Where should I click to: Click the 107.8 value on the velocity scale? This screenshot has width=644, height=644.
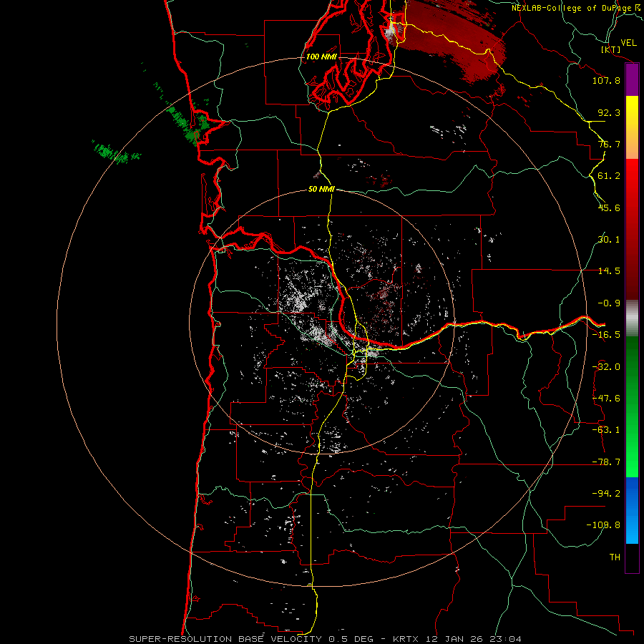click(x=606, y=80)
